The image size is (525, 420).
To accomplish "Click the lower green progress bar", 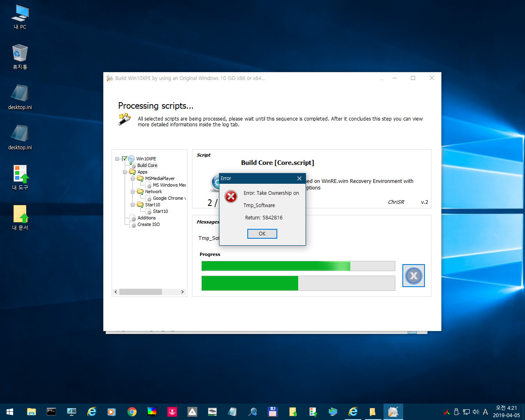I will pyautogui.click(x=298, y=283).
